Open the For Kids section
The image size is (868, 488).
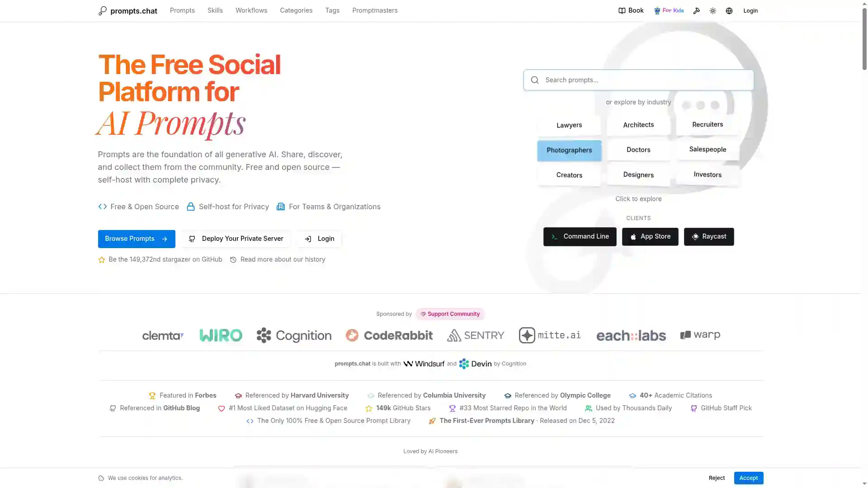(x=669, y=10)
